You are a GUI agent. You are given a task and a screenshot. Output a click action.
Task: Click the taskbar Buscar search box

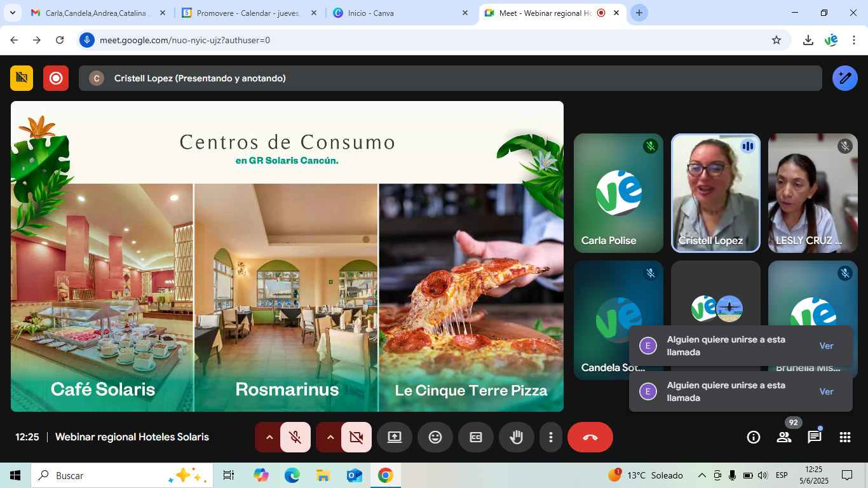[x=122, y=475]
